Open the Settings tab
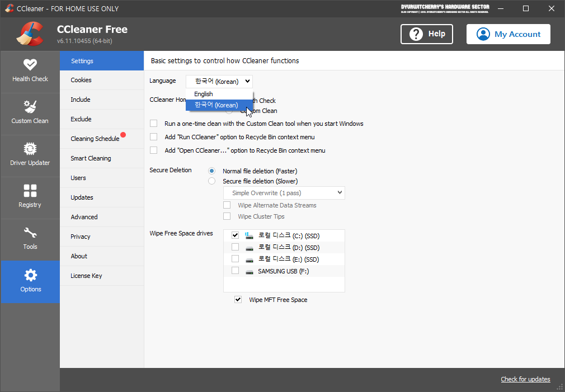565x392 pixels. 102,61
